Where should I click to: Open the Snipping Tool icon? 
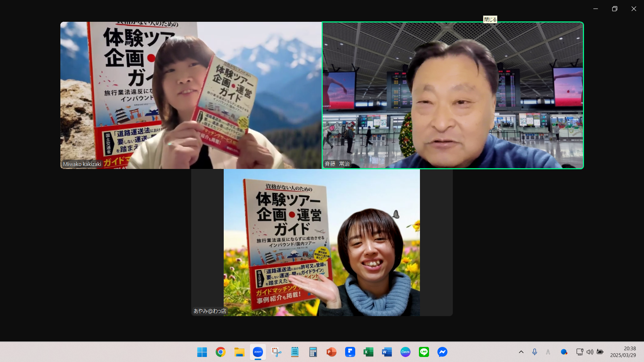[x=276, y=352]
